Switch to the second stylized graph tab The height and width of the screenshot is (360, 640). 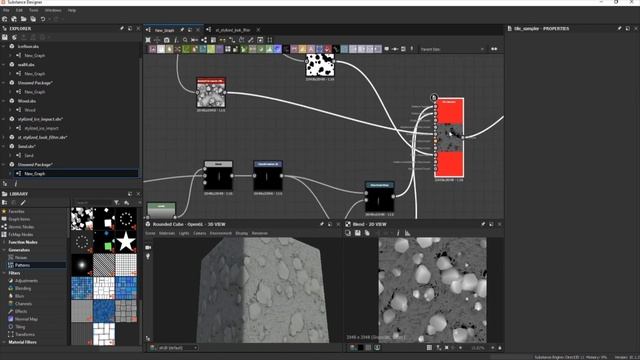point(233,30)
